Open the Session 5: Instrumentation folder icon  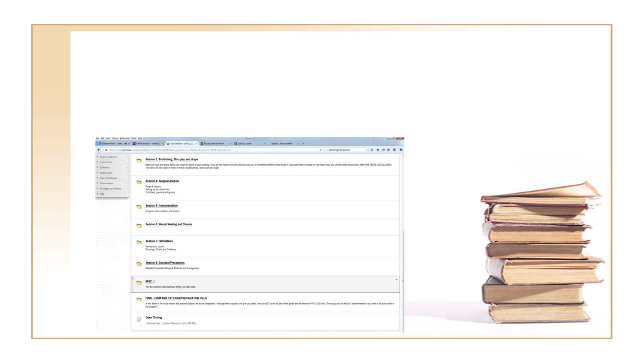tap(140, 206)
